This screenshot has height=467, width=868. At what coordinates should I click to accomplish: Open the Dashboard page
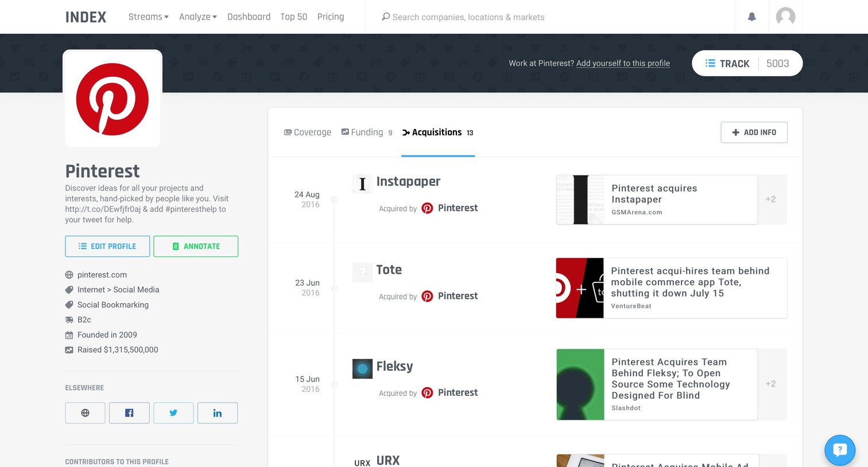pos(249,17)
